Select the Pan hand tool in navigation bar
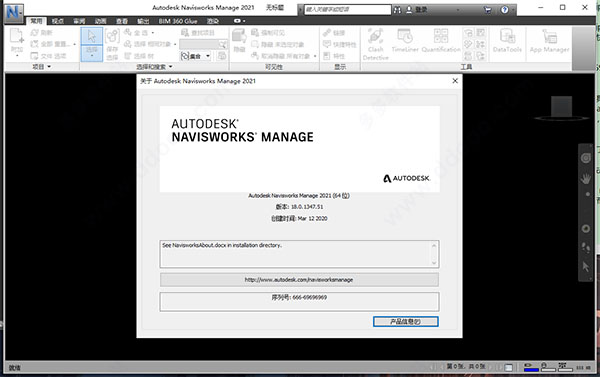This screenshot has height=377, width=600. point(585,178)
